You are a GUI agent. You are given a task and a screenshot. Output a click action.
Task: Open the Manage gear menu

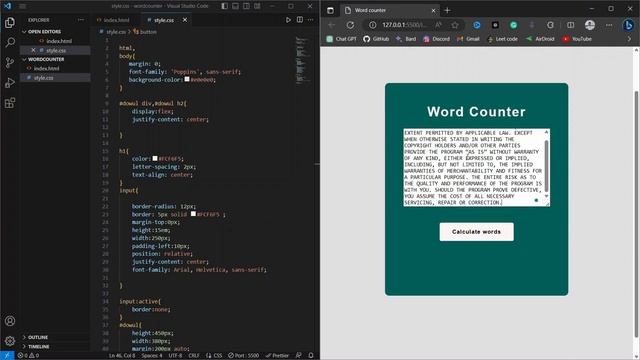click(10, 341)
